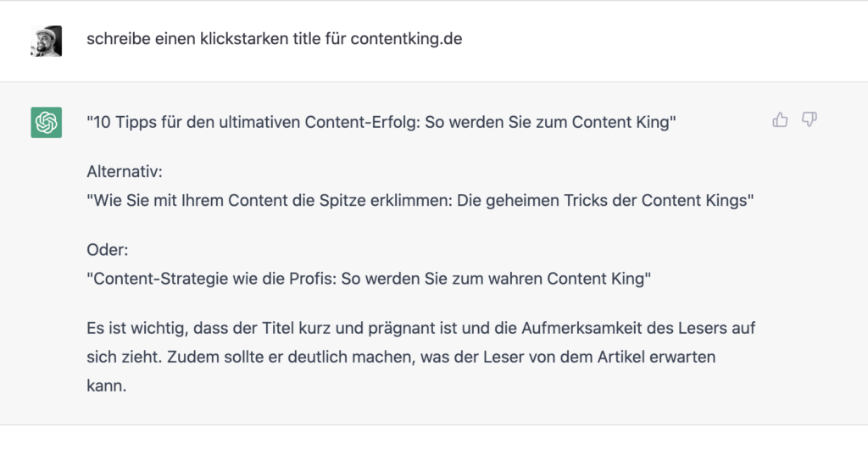Click the "Alternativ:" label
868x449 pixels.
125,171
